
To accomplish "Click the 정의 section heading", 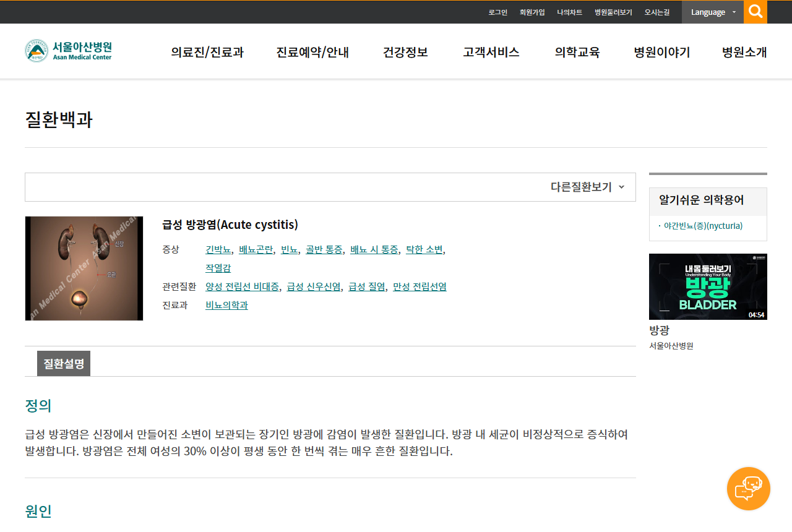I will click(38, 406).
